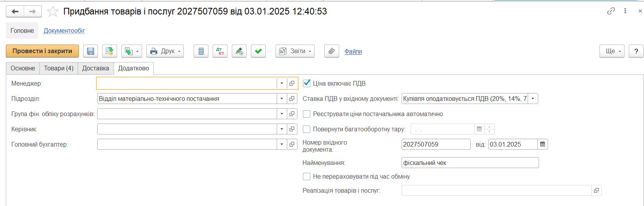Click the back arrow navigation button
This screenshot has width=644, height=206.
[15, 12]
